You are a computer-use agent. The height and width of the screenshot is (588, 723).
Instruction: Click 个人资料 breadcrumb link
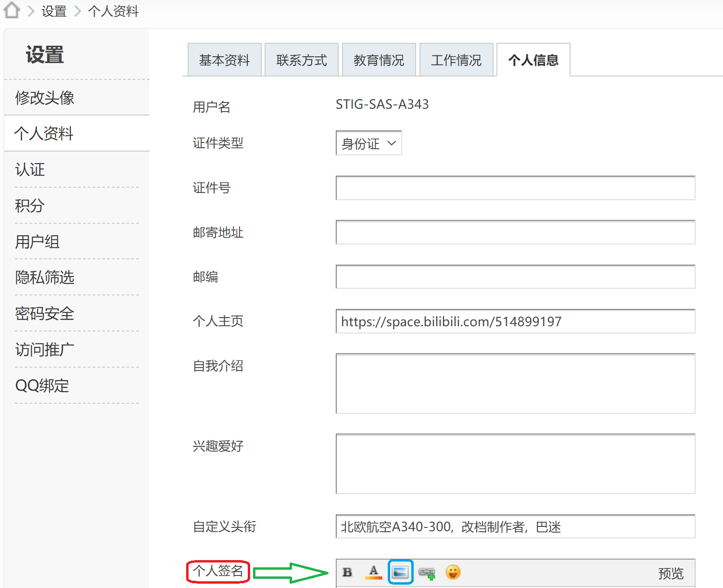tap(114, 11)
